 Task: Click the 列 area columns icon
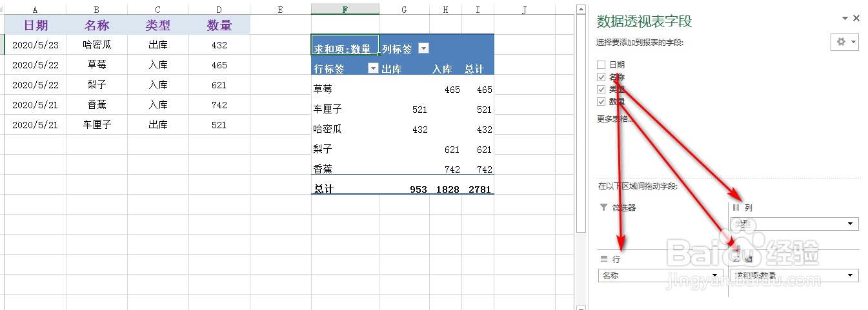(736, 208)
